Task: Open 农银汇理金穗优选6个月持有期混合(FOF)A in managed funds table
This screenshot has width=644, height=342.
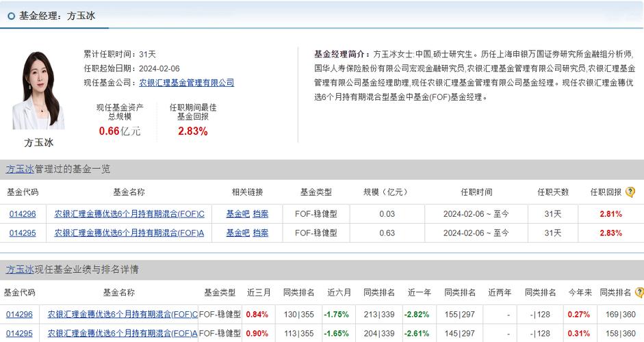Action: (x=129, y=233)
